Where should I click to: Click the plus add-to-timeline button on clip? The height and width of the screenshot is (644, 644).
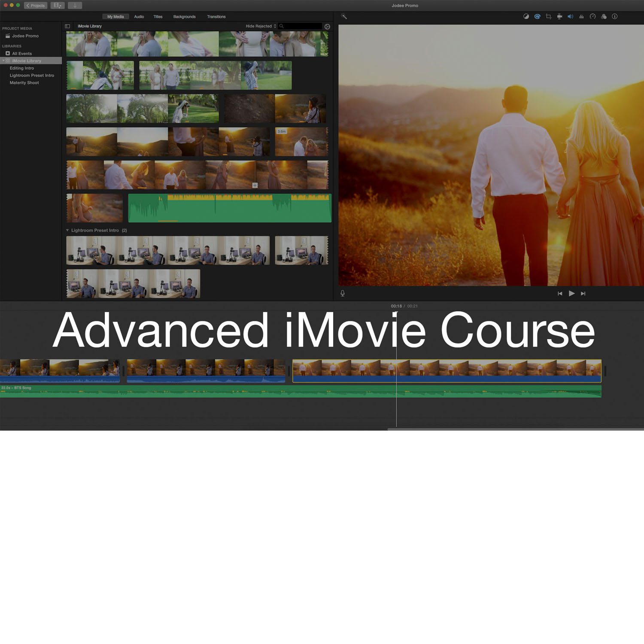coord(255,185)
